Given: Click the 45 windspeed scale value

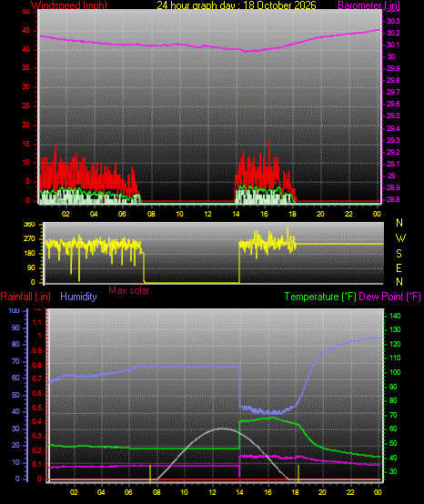Looking at the screenshot, I should click(x=25, y=31).
